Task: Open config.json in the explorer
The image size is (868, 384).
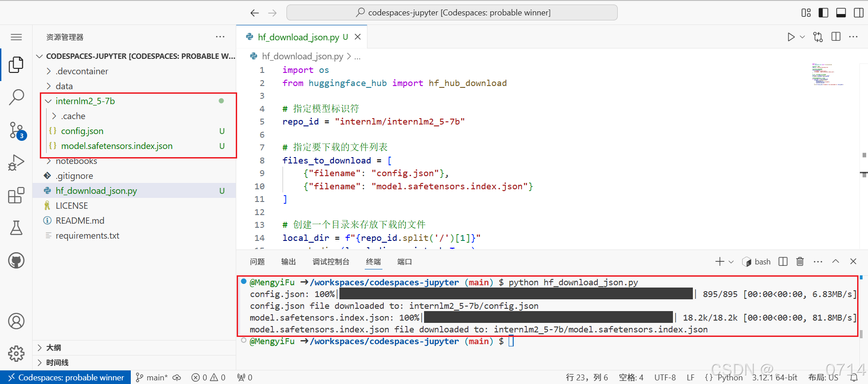Action: (x=82, y=131)
